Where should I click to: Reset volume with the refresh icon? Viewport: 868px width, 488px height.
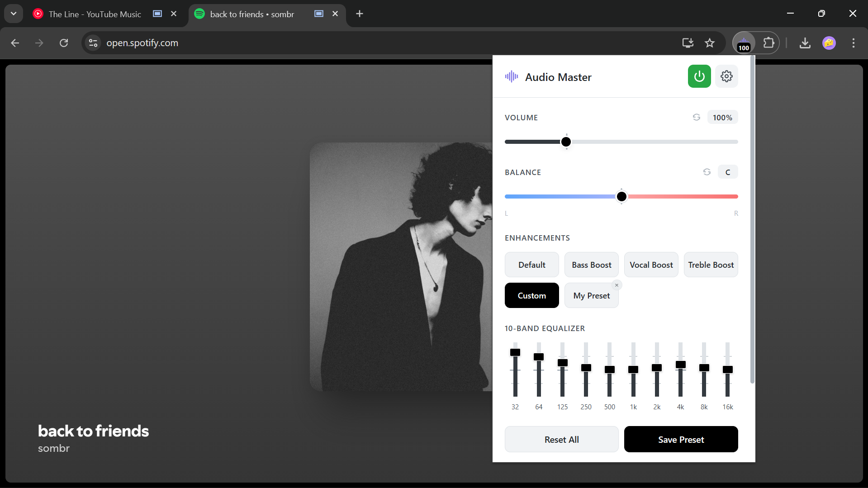(696, 118)
